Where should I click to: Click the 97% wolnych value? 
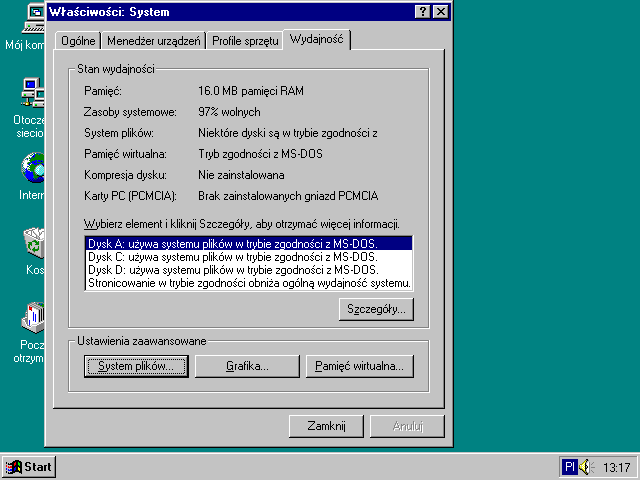[229, 112]
